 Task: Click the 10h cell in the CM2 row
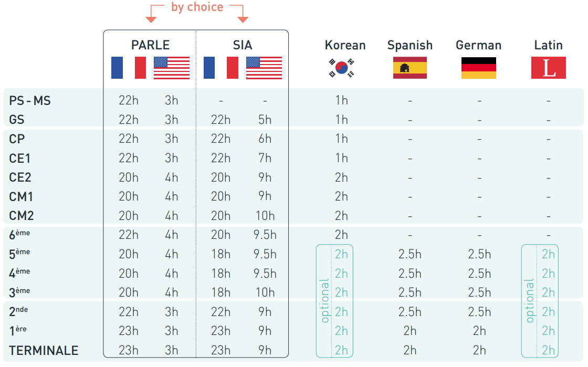click(265, 216)
